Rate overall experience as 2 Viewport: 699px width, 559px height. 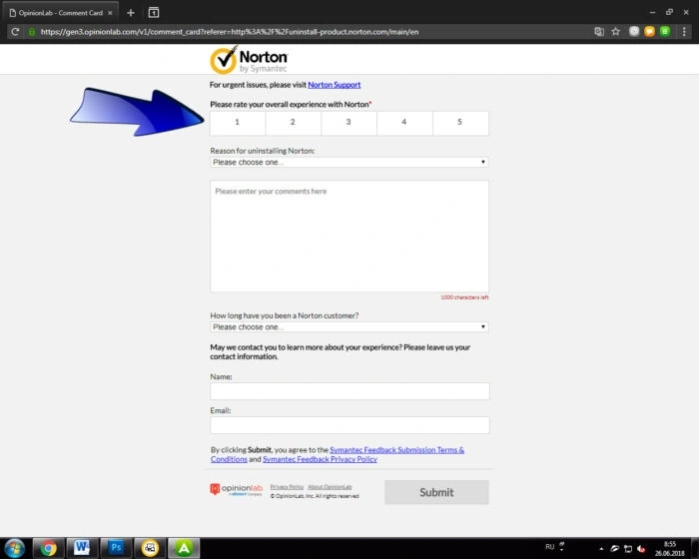tap(293, 123)
